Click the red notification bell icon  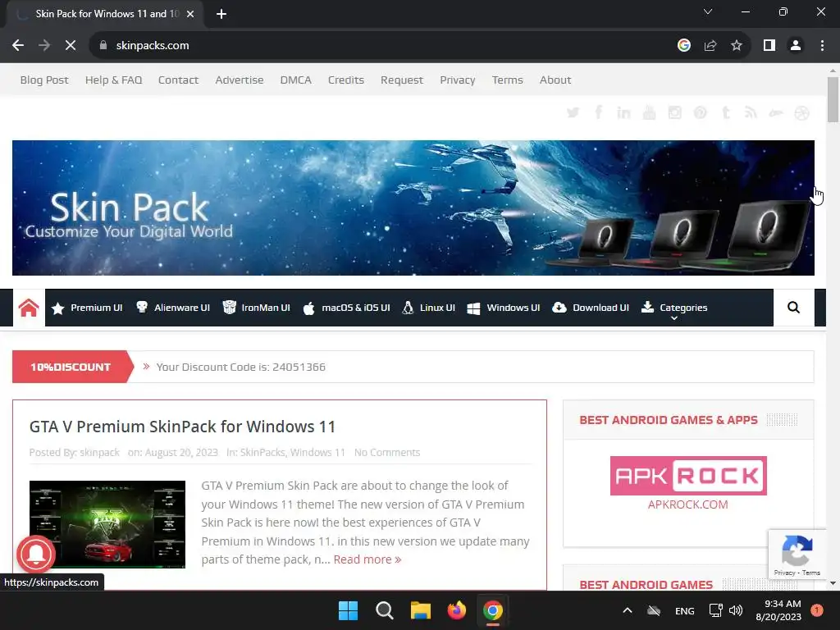click(x=36, y=554)
